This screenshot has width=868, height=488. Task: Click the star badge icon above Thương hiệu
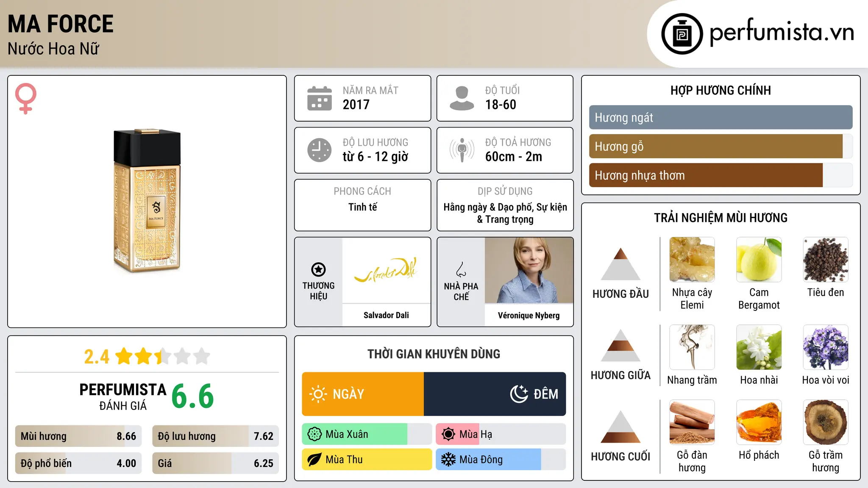(x=318, y=269)
